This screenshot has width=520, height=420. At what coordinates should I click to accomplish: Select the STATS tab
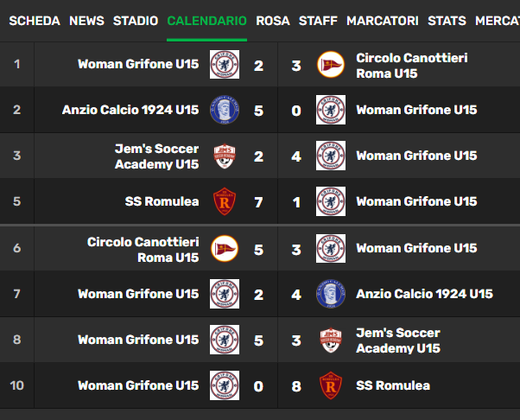[x=447, y=21]
